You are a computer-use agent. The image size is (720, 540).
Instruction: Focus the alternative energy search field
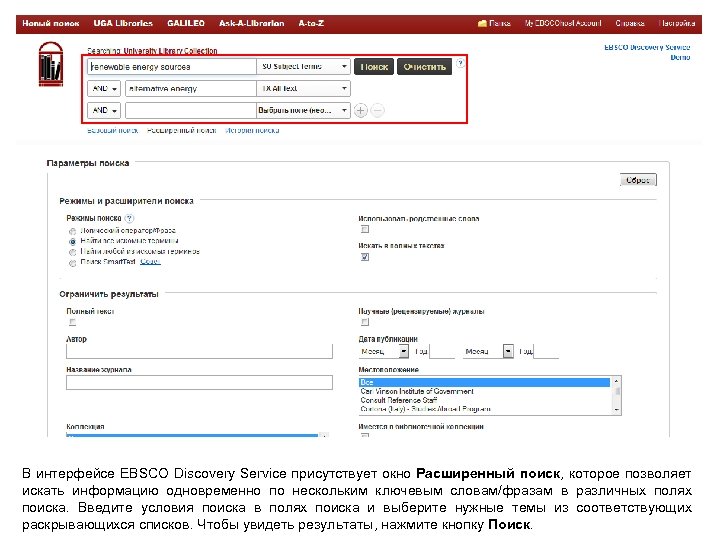coord(191,88)
